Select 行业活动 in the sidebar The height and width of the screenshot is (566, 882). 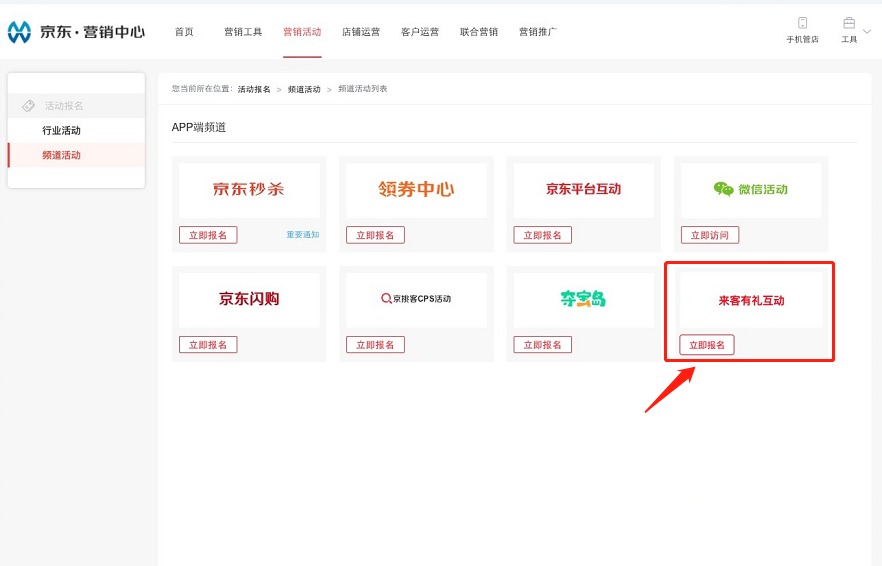(x=61, y=131)
